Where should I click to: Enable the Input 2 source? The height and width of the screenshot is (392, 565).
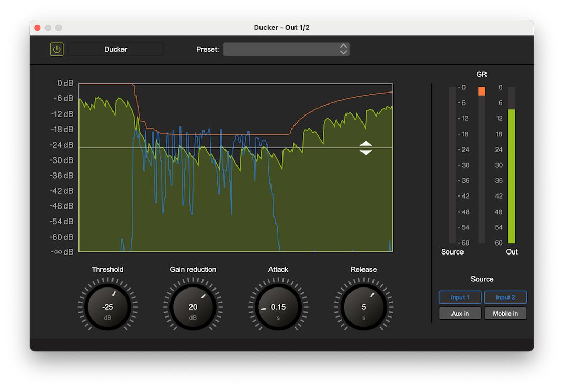(x=505, y=297)
